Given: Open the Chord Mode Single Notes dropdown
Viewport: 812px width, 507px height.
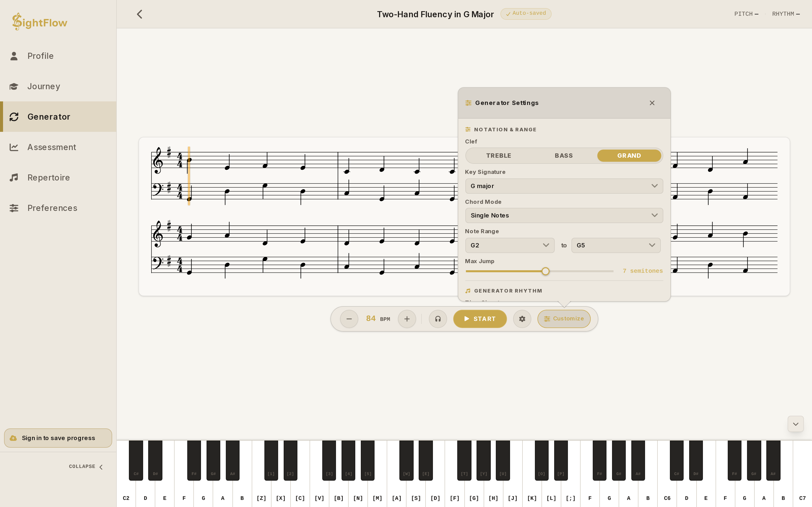Looking at the screenshot, I should click(x=564, y=215).
